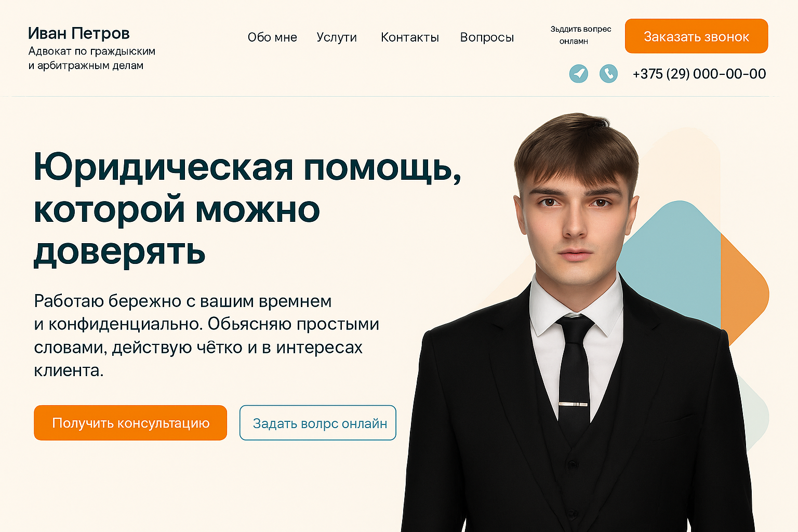798x532 pixels.
Task: Go to the Услуги section
Action: (x=337, y=37)
